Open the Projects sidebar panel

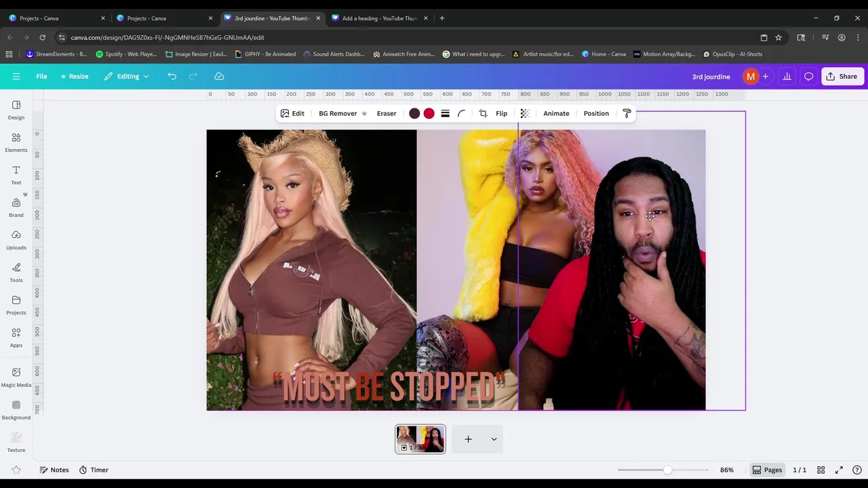pos(16,304)
